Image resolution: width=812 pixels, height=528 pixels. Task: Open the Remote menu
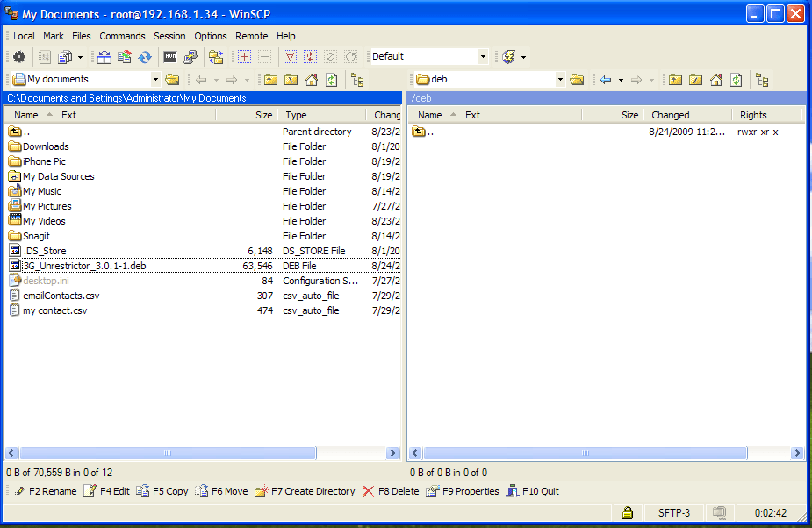(252, 36)
